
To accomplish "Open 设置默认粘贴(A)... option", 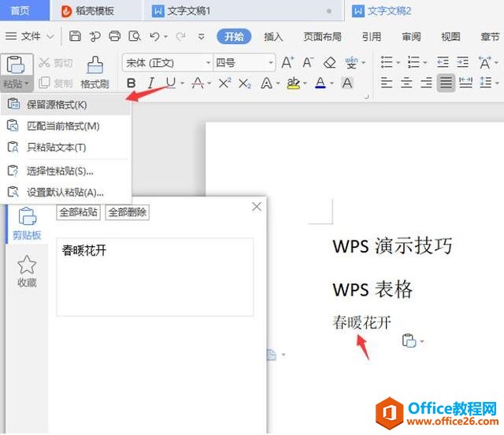I will tap(66, 192).
